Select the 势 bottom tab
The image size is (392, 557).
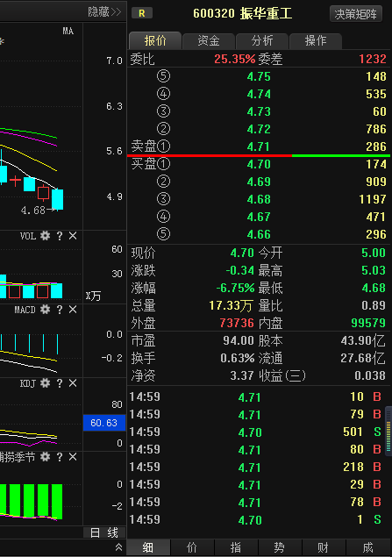pos(280,547)
